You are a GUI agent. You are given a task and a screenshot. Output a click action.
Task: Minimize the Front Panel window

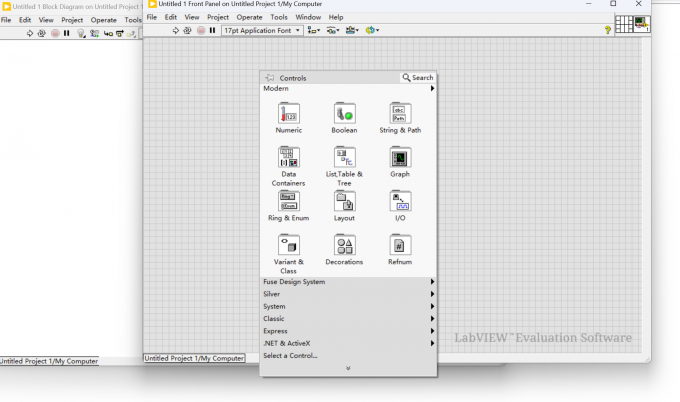588,4
